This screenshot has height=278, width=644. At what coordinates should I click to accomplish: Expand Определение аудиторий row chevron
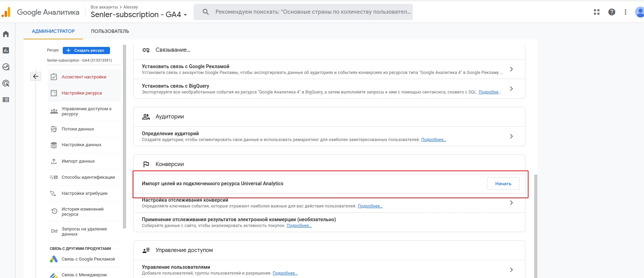tap(511, 136)
